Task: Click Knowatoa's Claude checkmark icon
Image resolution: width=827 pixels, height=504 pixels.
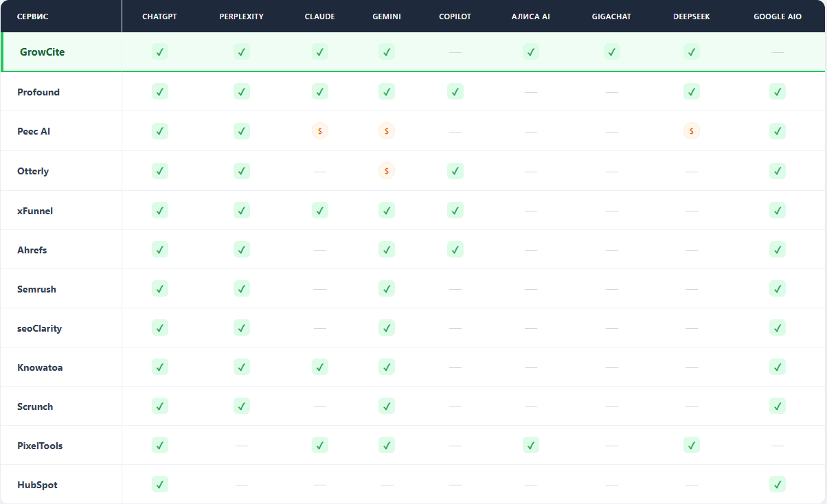Action: click(x=320, y=367)
